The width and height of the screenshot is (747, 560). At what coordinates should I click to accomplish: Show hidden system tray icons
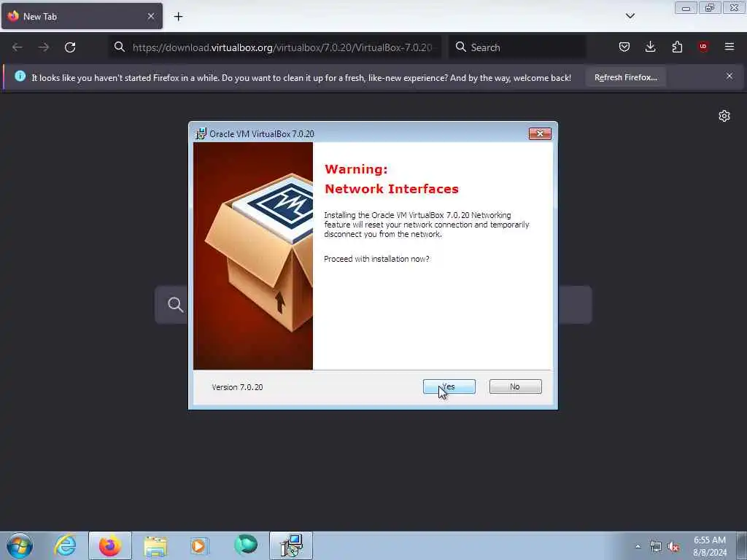click(638, 546)
